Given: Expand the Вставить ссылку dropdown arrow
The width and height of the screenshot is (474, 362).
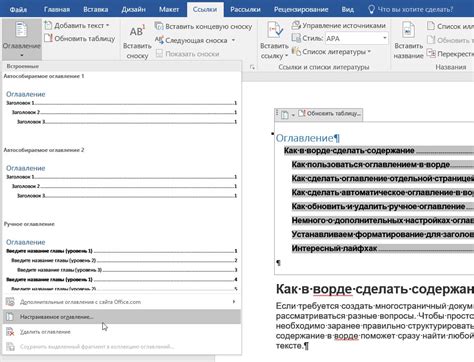Looking at the screenshot, I should [x=286, y=56].
